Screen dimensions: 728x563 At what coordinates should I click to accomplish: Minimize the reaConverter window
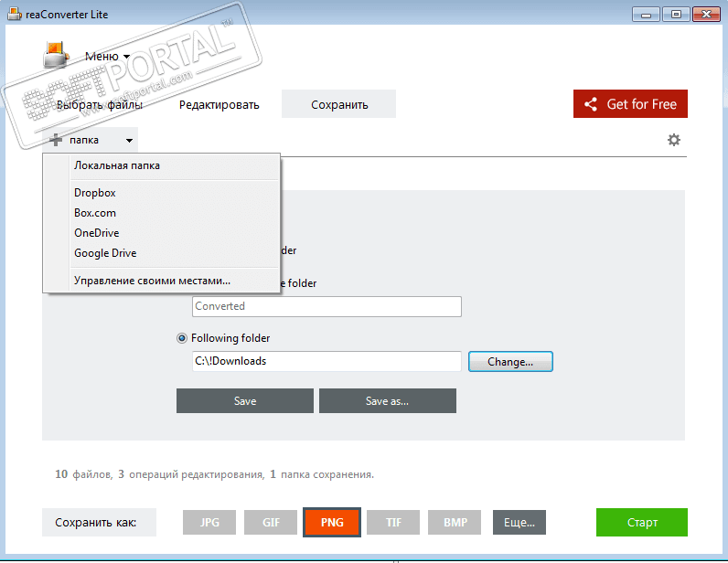pos(646,15)
